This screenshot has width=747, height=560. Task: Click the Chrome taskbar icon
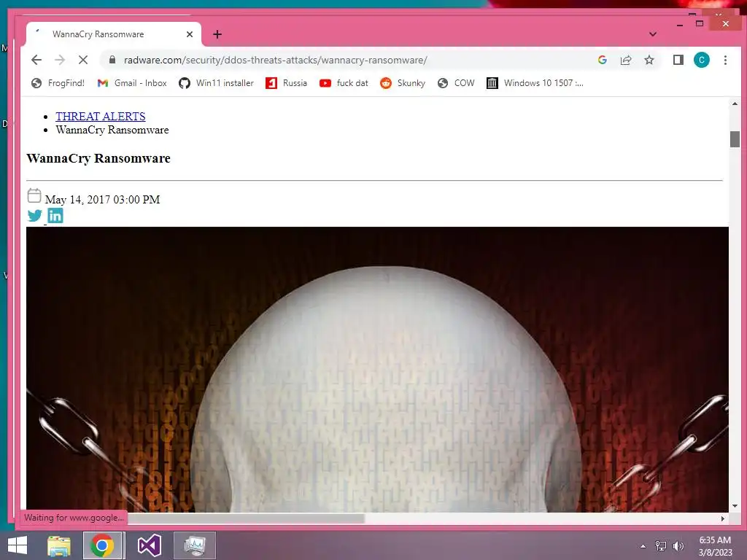[x=102, y=545]
